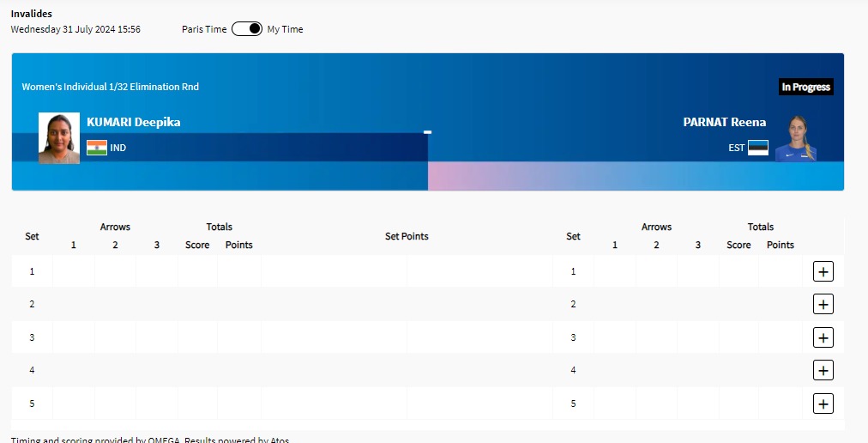
Task: Click Women's Individual 1/32 Elimination Rnd title
Action: click(x=111, y=87)
